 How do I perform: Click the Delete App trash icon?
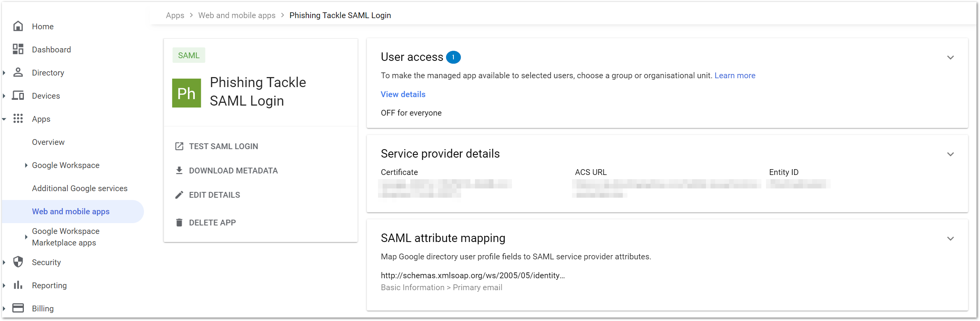click(179, 223)
